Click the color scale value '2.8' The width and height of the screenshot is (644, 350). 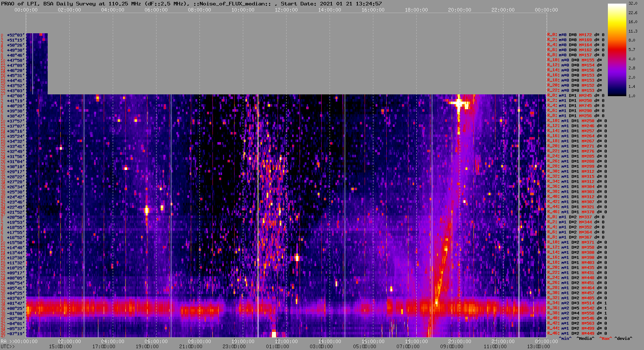(632, 68)
